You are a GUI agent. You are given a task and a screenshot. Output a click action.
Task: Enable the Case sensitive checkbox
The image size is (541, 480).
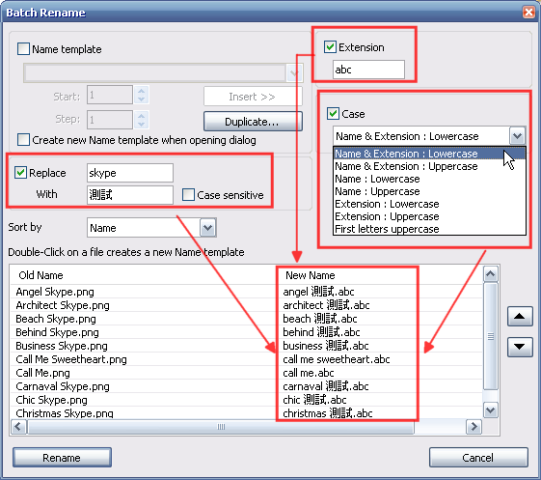coord(188,195)
